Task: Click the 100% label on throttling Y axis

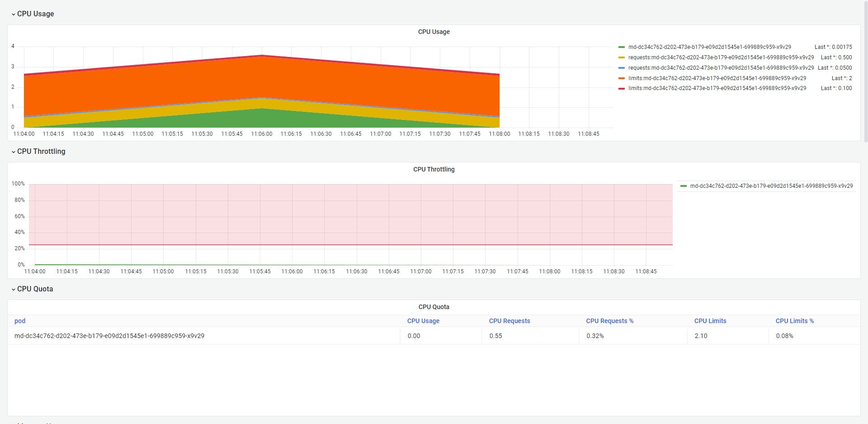Action: point(18,184)
